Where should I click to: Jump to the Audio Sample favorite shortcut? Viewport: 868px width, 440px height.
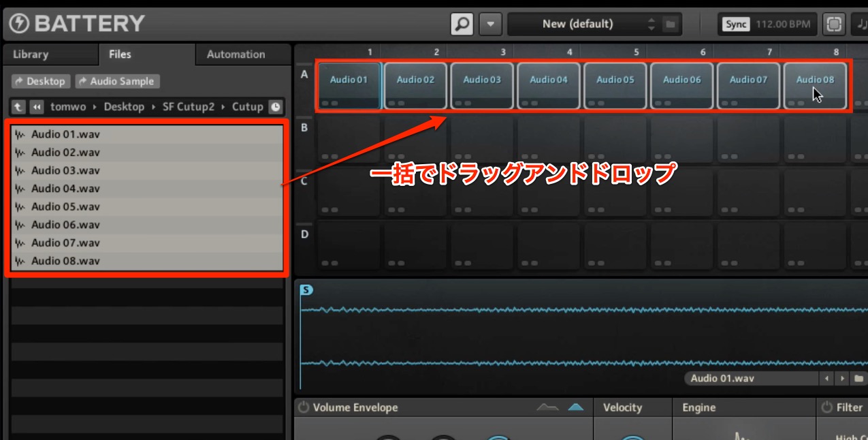tap(116, 81)
